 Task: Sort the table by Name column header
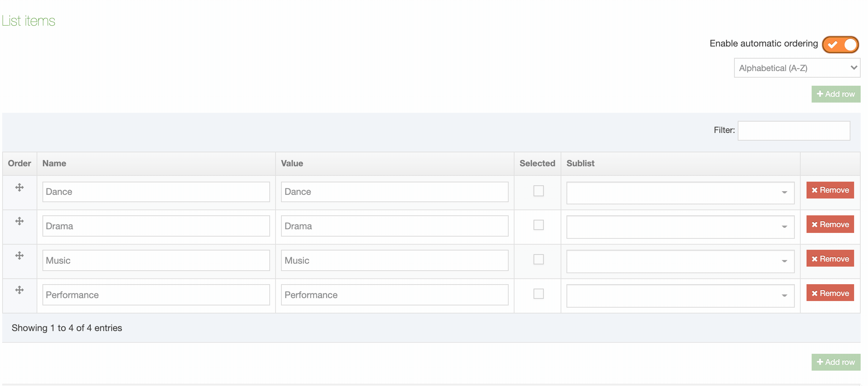coord(54,163)
